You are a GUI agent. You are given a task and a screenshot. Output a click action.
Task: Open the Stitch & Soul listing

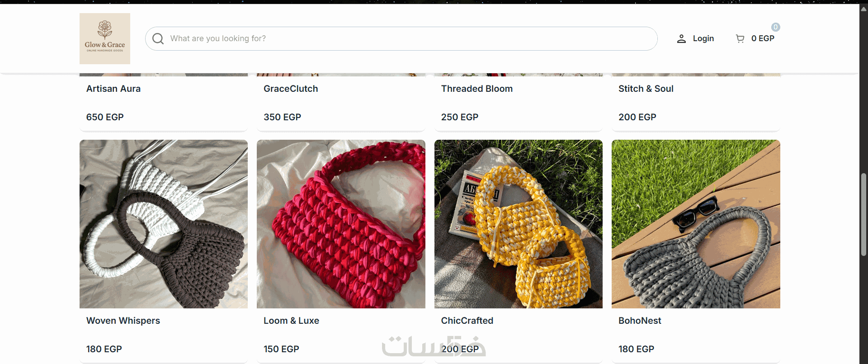pyautogui.click(x=646, y=89)
